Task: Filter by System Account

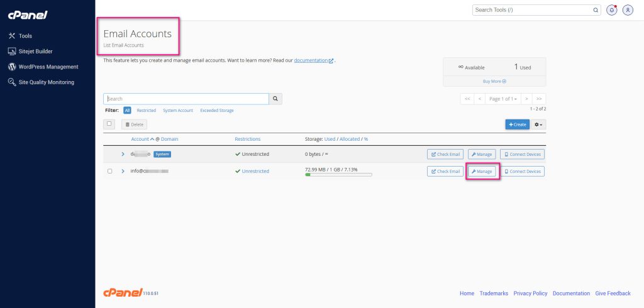Action: click(x=178, y=111)
